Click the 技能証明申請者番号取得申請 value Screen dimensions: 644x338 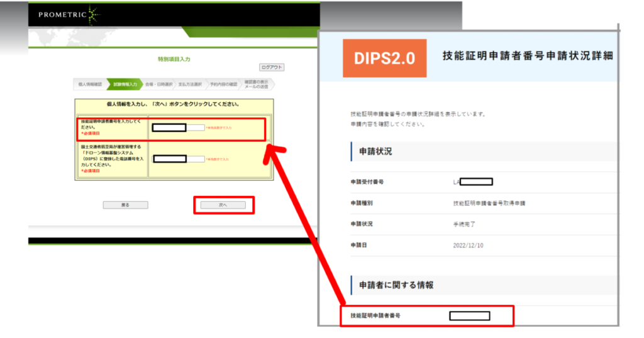click(x=489, y=203)
